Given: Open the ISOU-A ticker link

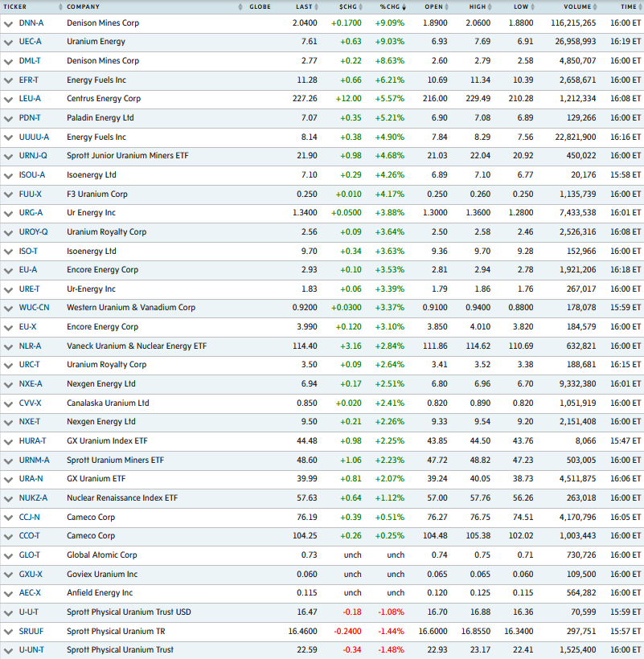Looking at the screenshot, I should [x=32, y=175].
